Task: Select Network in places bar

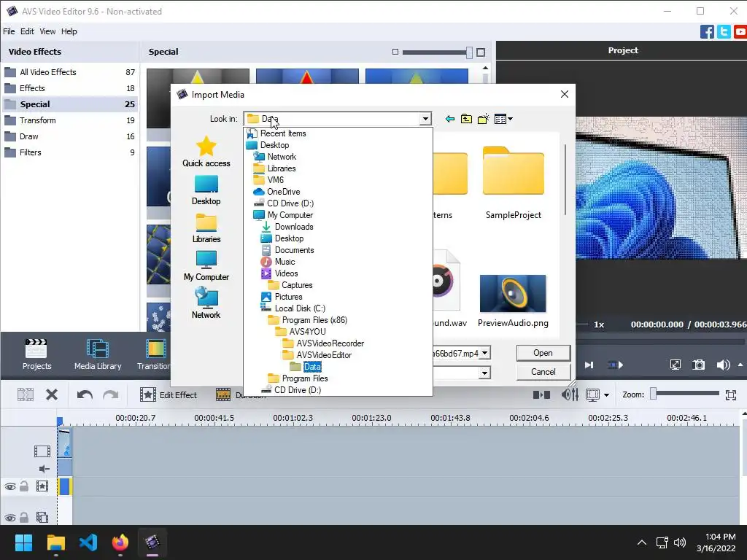Action: (206, 303)
